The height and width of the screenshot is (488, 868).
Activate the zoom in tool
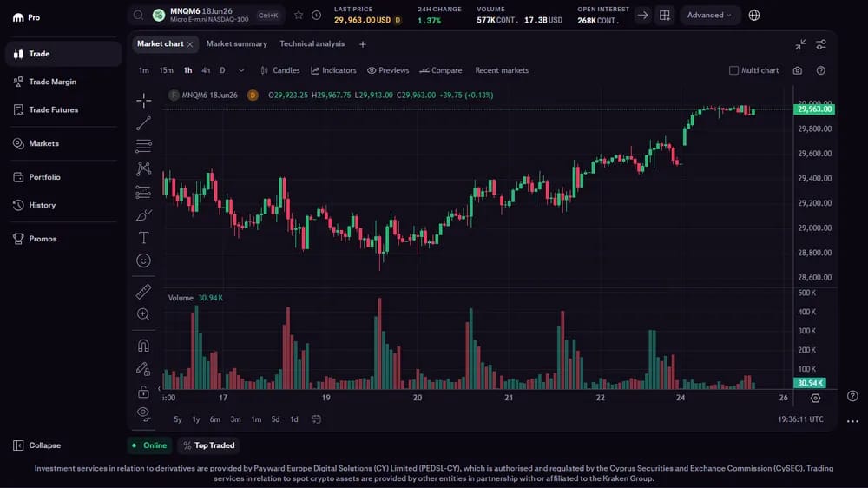[143, 314]
